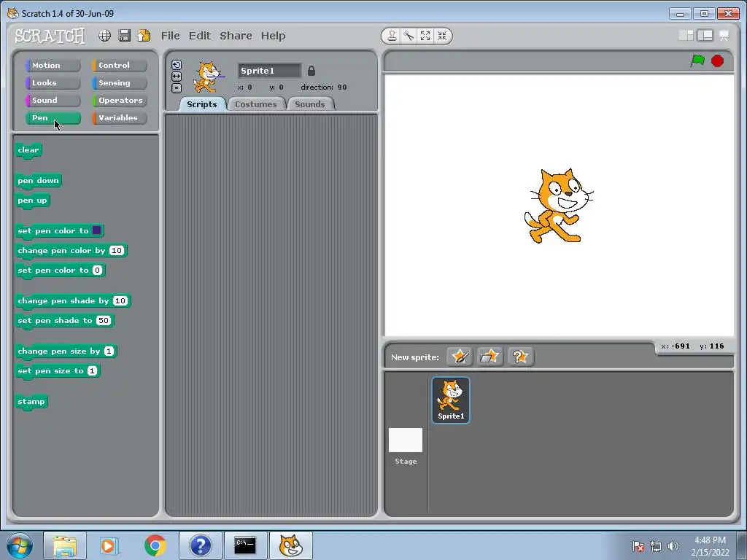Viewport: 747px width, 560px height.
Task: Switch to the Sounds tab
Action: [309, 104]
